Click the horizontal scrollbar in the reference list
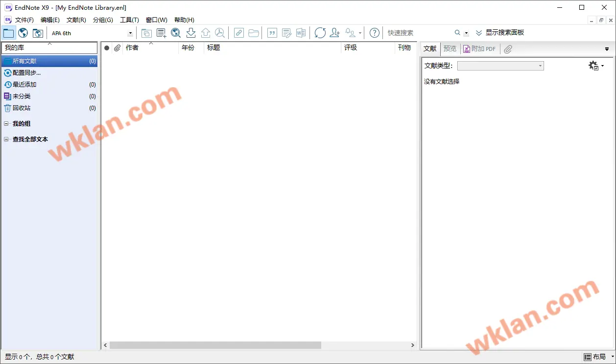 pyautogui.click(x=215, y=345)
